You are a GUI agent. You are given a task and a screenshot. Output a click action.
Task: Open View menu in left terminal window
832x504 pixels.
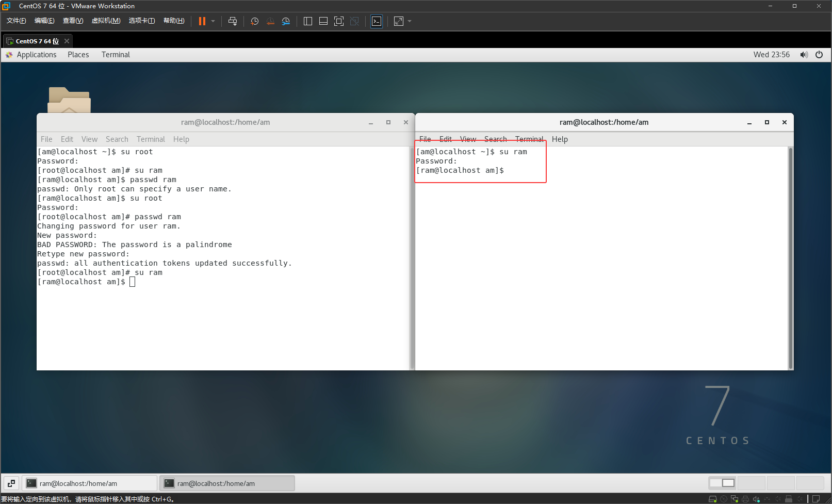[89, 139]
